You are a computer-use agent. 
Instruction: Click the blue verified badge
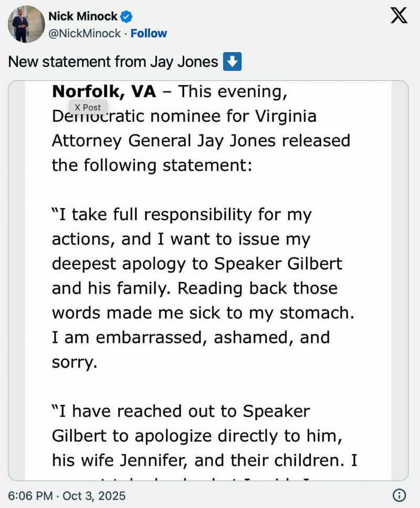(126, 17)
